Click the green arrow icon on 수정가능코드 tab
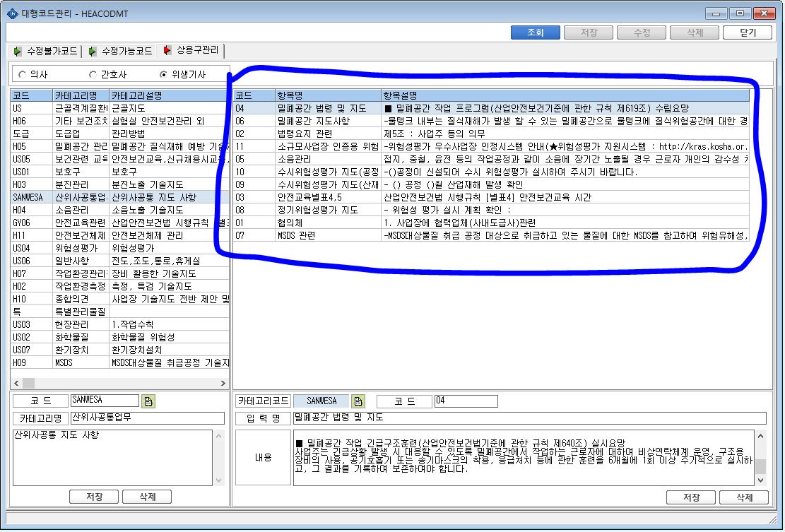Image resolution: width=785 pixels, height=532 pixels. [x=93, y=51]
